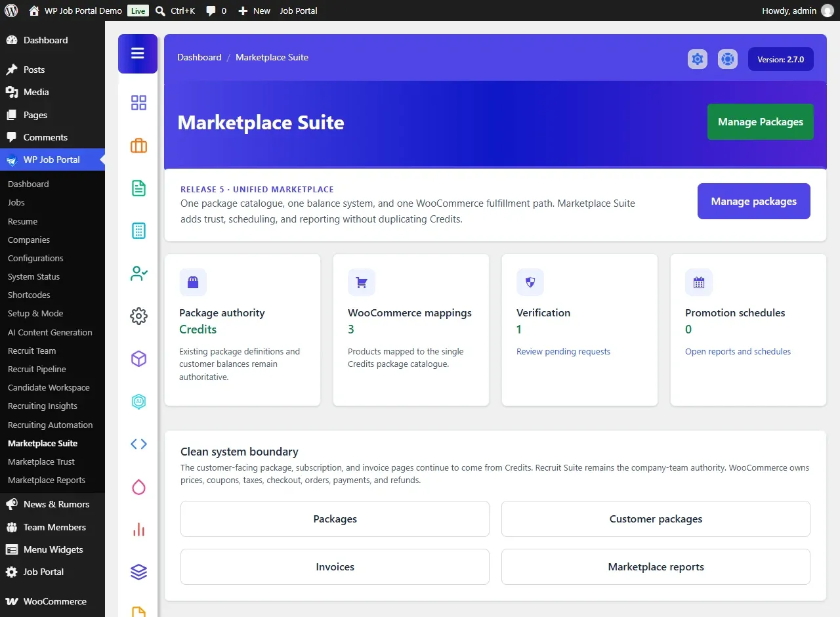Toggle the plugin sidebar hamburger menu
The height and width of the screenshot is (617, 840).
[x=138, y=54]
